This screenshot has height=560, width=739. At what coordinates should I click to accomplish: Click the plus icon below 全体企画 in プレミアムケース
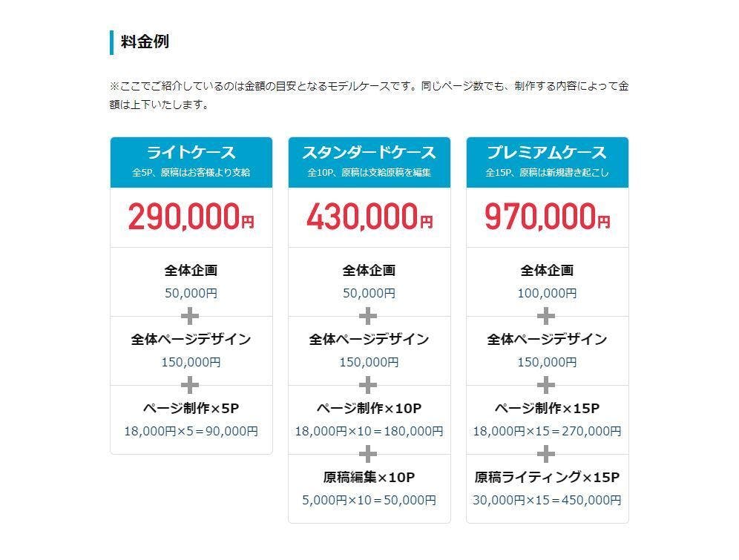point(547,316)
